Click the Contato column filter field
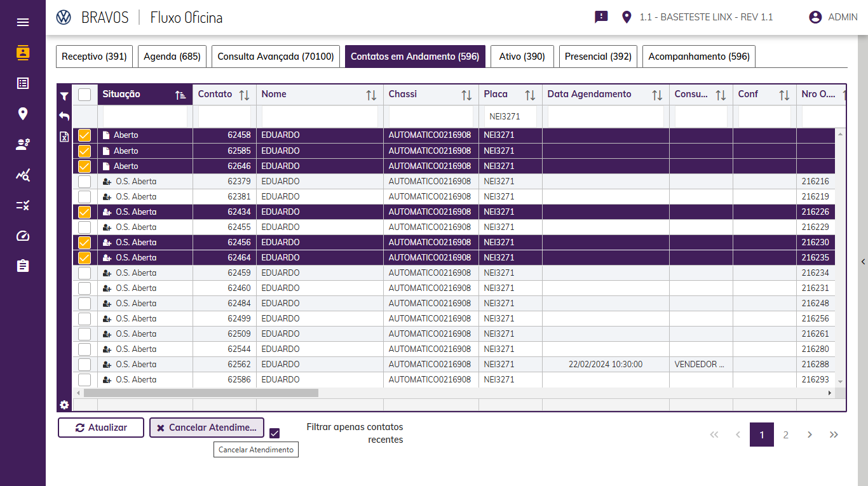Screen dimensions: 868x486 pos(225,116)
